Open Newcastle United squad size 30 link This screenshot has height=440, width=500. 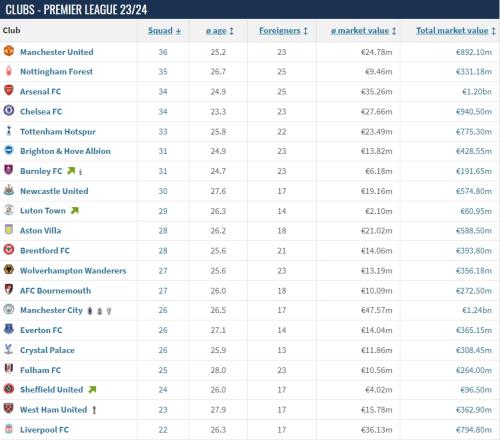pos(163,191)
